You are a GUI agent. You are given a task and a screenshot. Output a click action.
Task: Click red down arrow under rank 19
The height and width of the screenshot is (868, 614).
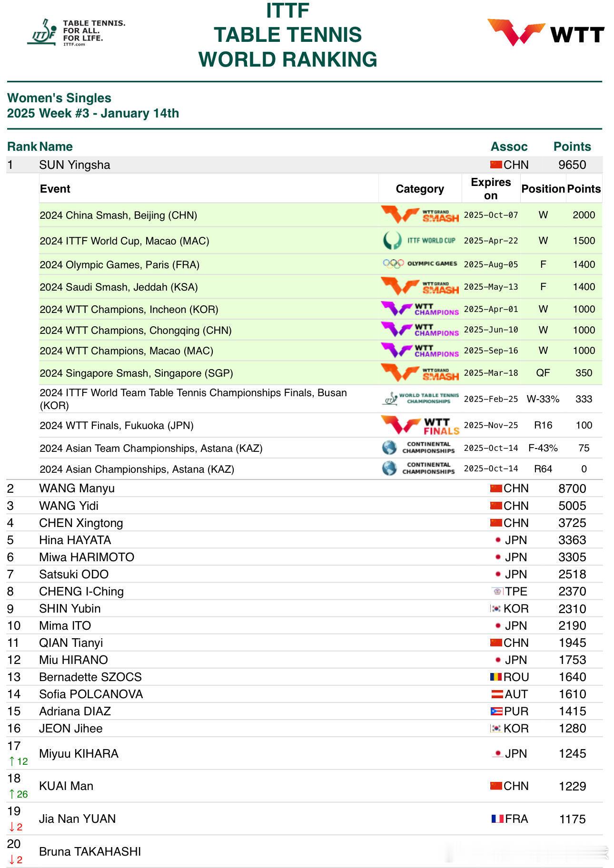click(16, 827)
